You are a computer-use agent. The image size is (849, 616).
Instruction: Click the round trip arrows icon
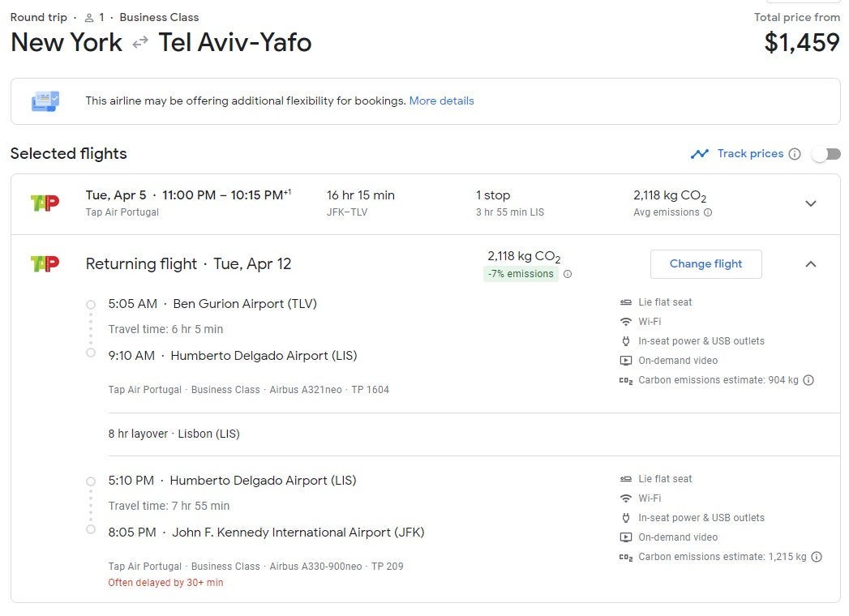[140, 43]
